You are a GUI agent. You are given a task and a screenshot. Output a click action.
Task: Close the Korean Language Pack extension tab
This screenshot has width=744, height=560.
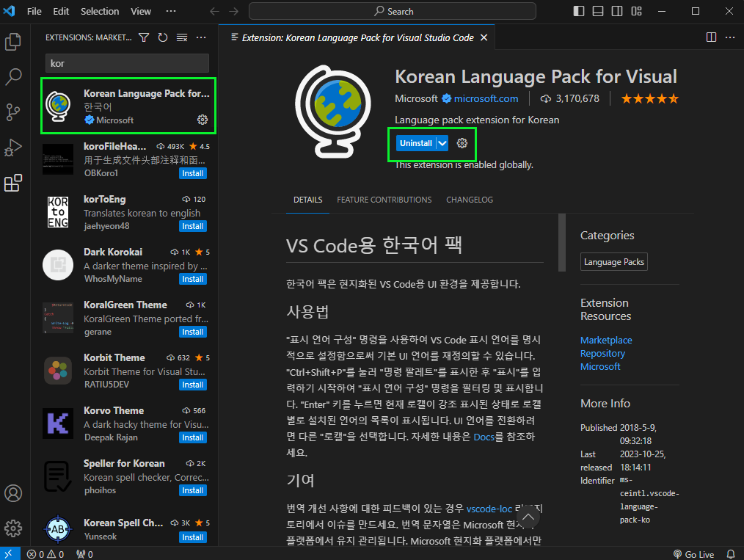pos(484,37)
